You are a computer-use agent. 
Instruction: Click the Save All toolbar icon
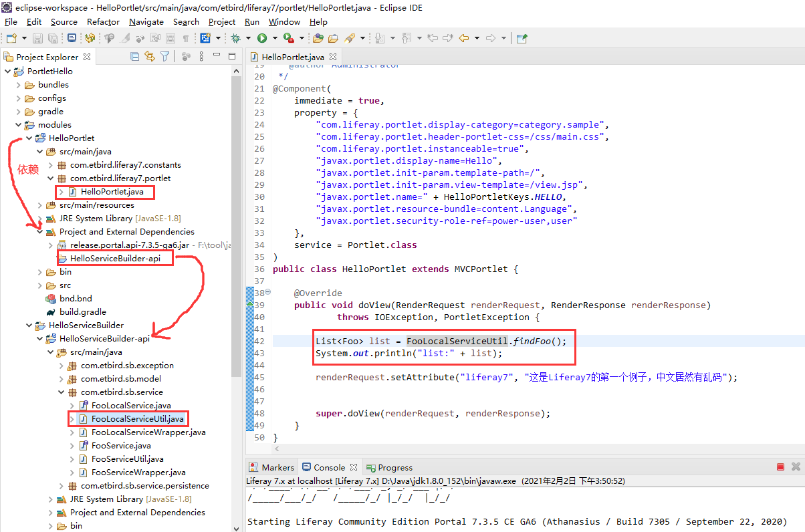52,38
